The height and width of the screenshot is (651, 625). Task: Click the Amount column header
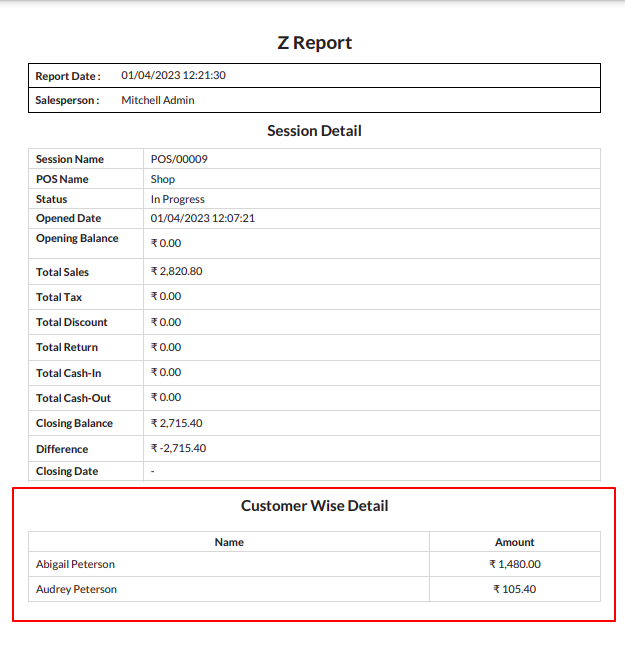pos(515,542)
